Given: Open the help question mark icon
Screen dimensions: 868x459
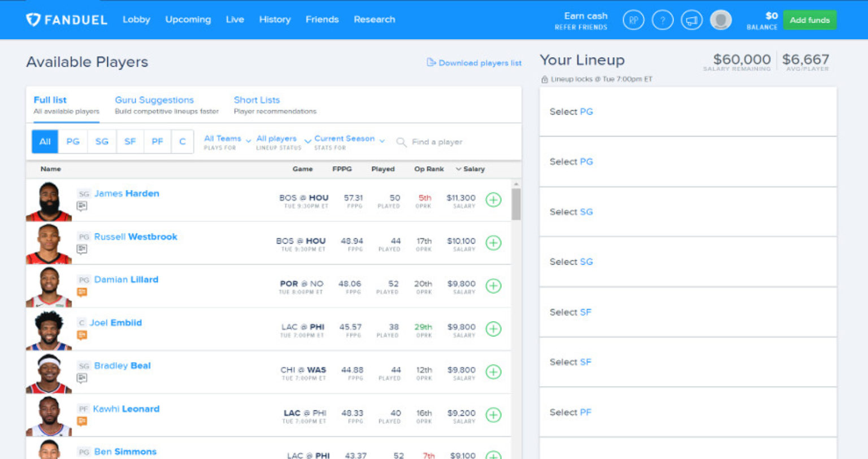Looking at the screenshot, I should pos(662,20).
